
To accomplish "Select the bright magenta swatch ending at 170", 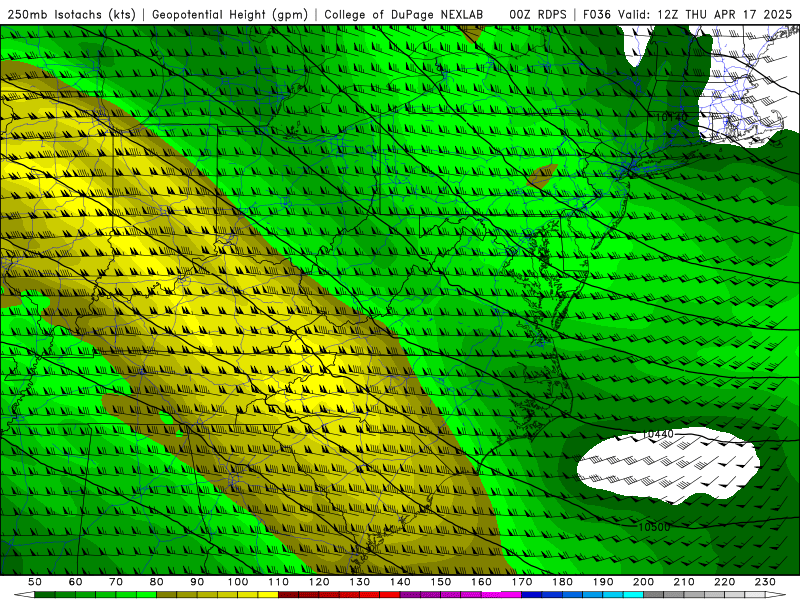I will 512,595.
